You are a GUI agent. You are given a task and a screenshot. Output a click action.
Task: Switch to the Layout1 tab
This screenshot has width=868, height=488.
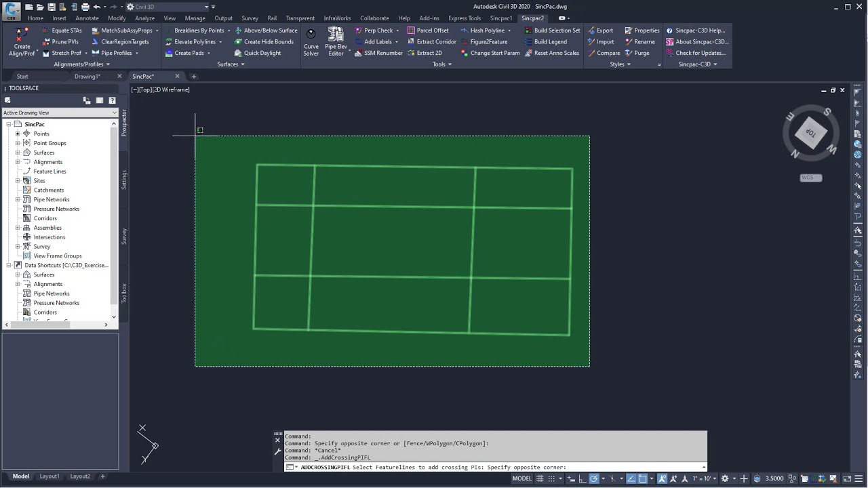50,476
